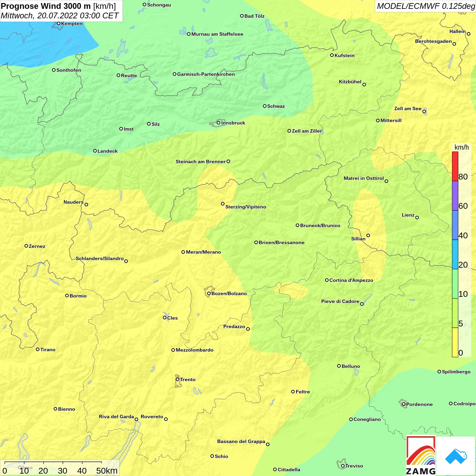The width and height of the screenshot is (476, 476).
Task: Click the Prognose Wind 3000 m title
Action: click(x=46, y=6)
